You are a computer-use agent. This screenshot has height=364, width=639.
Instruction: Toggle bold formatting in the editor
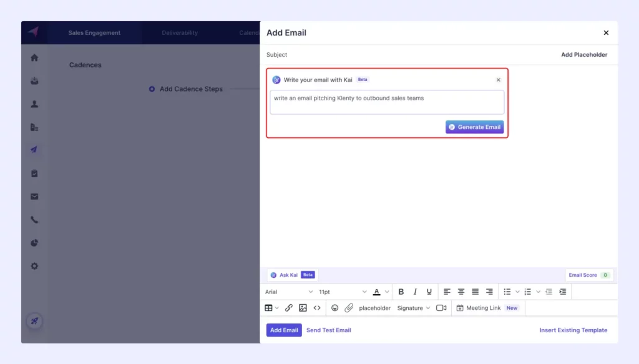tap(401, 292)
